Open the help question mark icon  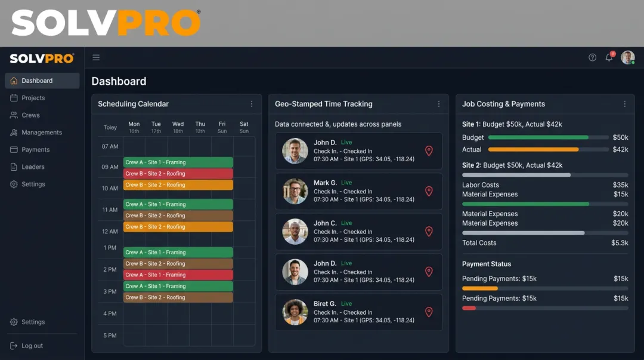(x=592, y=57)
